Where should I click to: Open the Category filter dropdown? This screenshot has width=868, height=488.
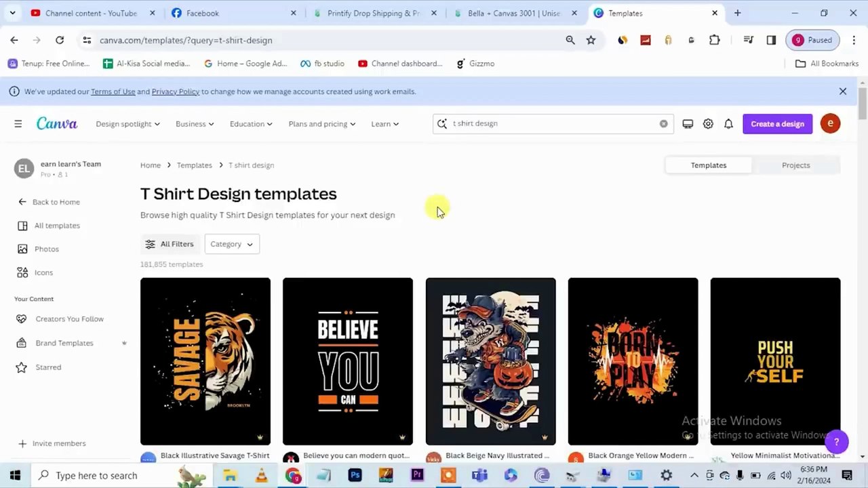pyautogui.click(x=231, y=244)
